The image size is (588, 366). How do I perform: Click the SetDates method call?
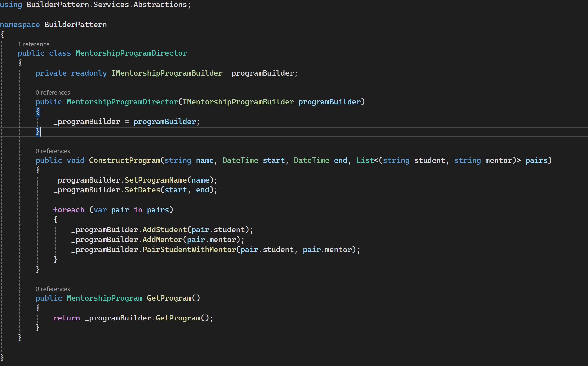(142, 190)
